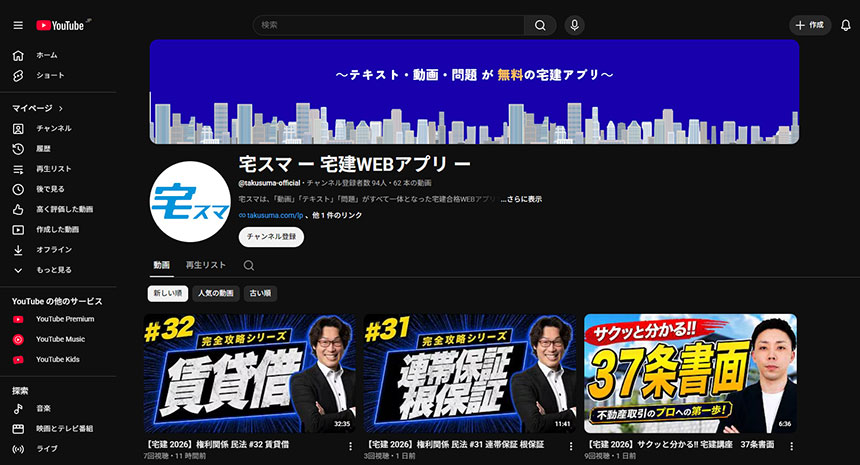Image resolution: width=860 pixels, height=465 pixels.
Task: Open more options for #32 賃貸借 video
Action: click(x=350, y=446)
